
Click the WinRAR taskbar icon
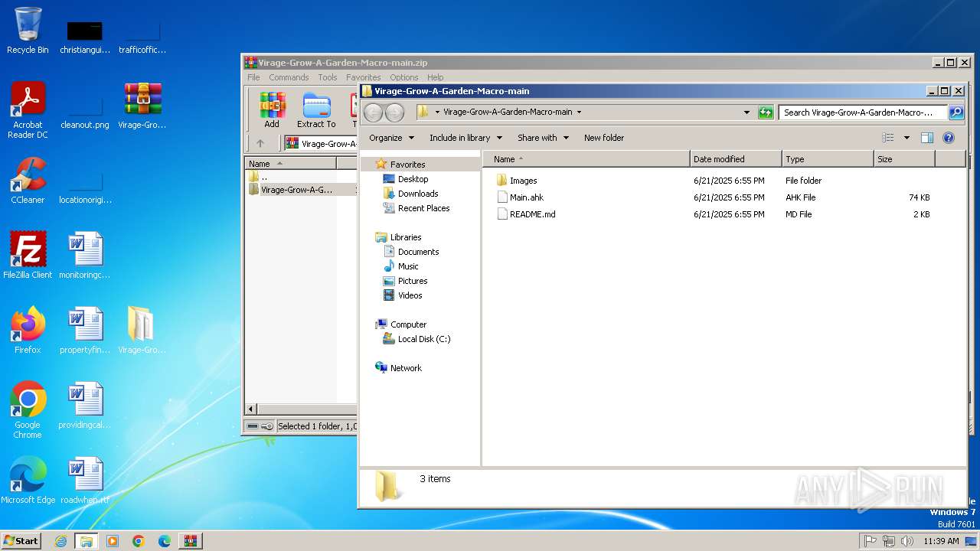tap(191, 541)
